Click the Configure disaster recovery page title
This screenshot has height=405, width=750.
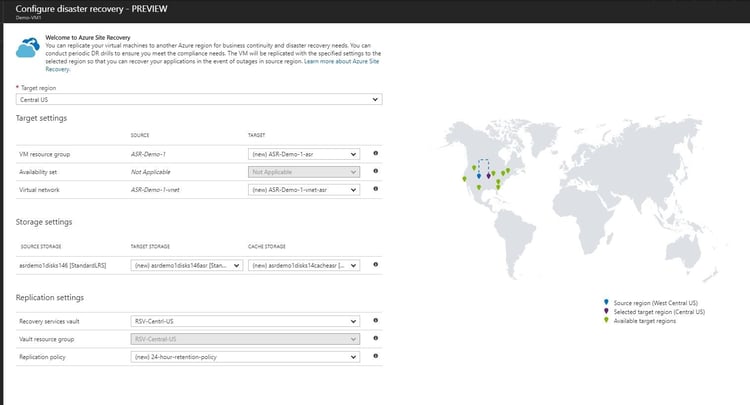[91, 9]
